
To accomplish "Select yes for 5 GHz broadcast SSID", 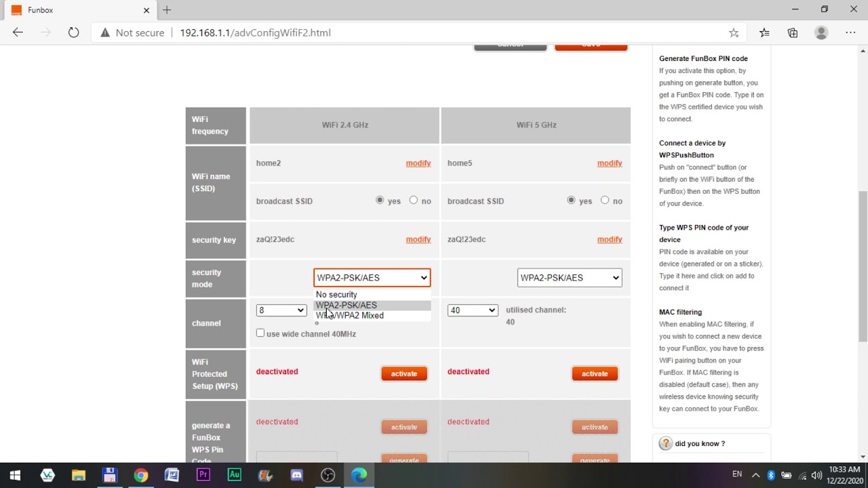I will point(571,201).
